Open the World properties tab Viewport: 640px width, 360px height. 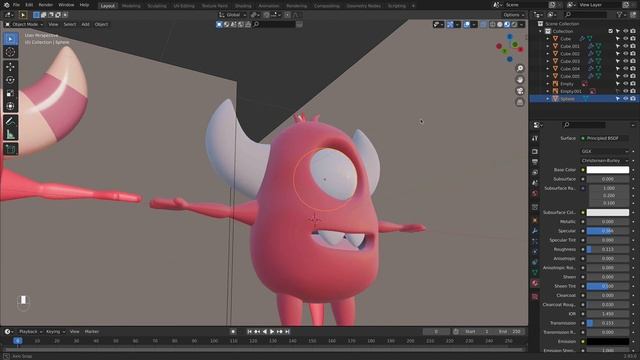(x=535, y=193)
